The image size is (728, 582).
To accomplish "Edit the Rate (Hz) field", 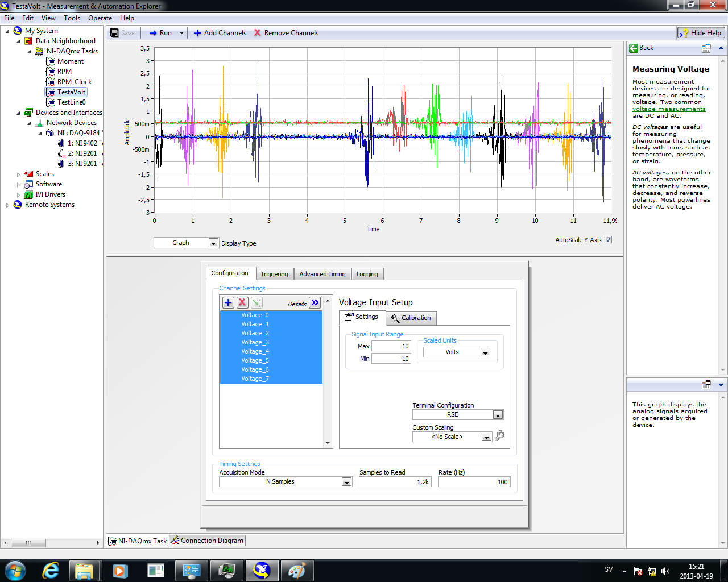I will 474,482.
